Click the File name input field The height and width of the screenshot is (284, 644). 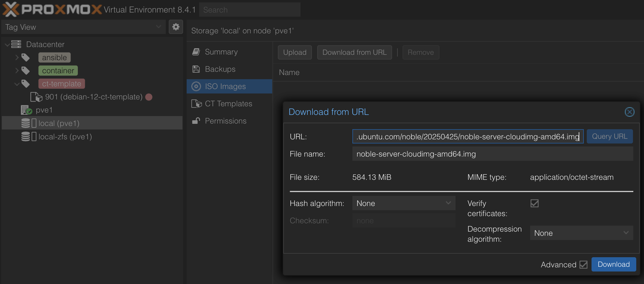pos(492,154)
